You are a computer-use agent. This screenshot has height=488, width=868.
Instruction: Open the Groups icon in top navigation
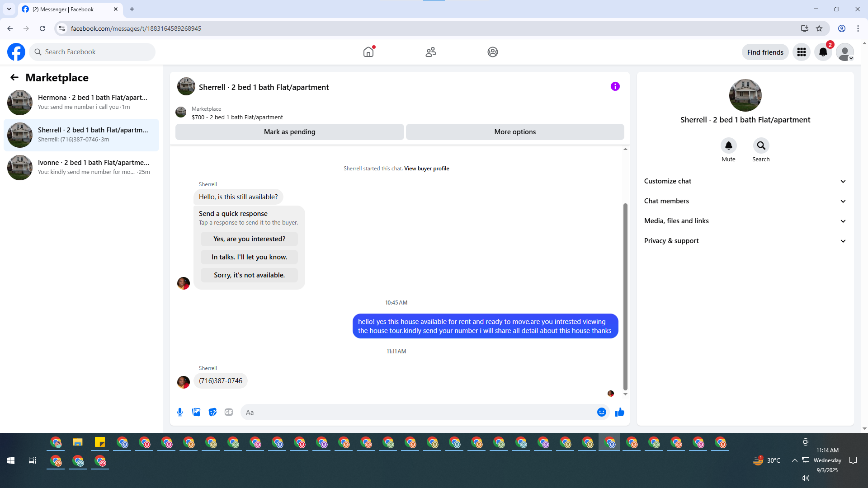coord(493,52)
